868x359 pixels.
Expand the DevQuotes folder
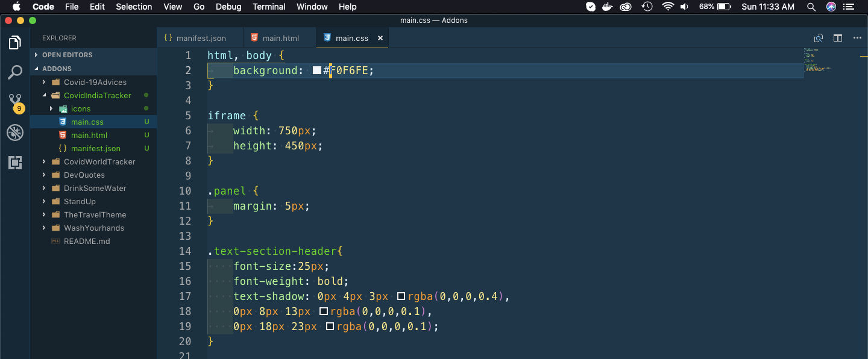coord(43,175)
